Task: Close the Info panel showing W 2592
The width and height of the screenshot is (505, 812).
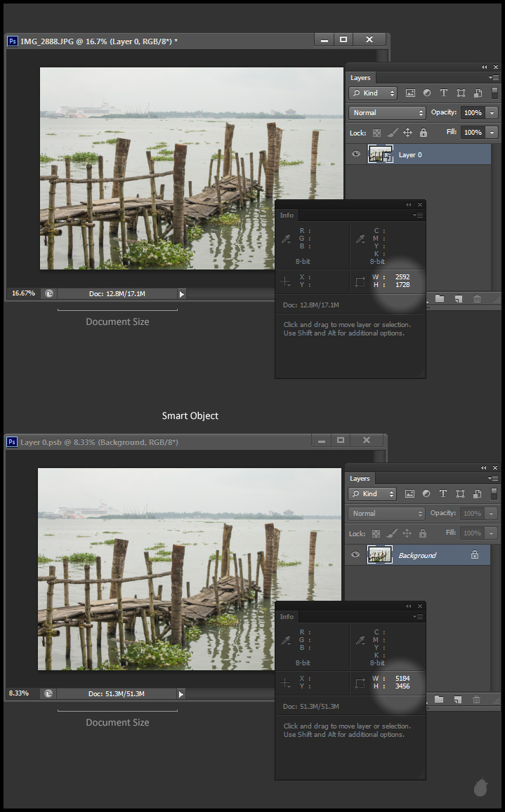Action: [419, 205]
